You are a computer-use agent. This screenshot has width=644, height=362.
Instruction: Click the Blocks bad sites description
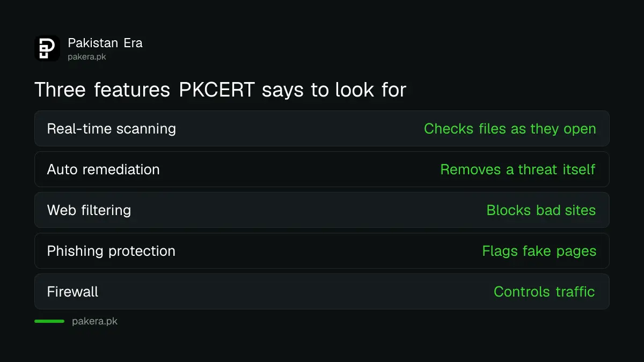click(541, 210)
